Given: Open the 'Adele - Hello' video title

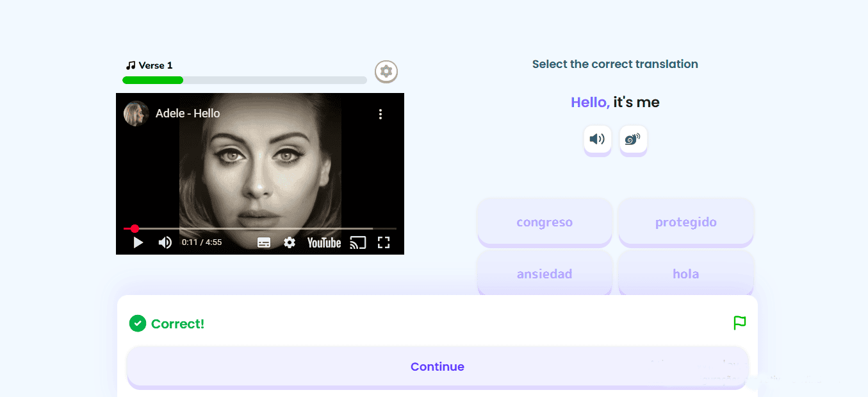Looking at the screenshot, I should [188, 114].
